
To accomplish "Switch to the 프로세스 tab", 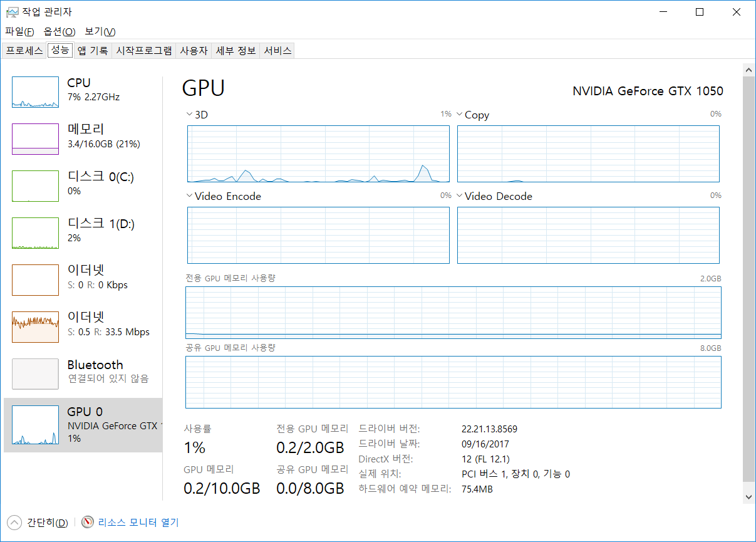I will [24, 51].
